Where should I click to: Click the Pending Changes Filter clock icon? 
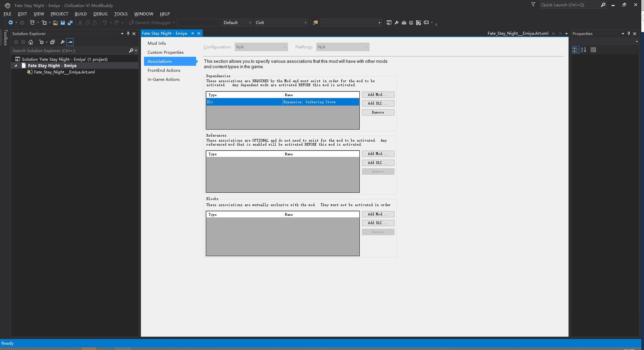tap(41, 42)
